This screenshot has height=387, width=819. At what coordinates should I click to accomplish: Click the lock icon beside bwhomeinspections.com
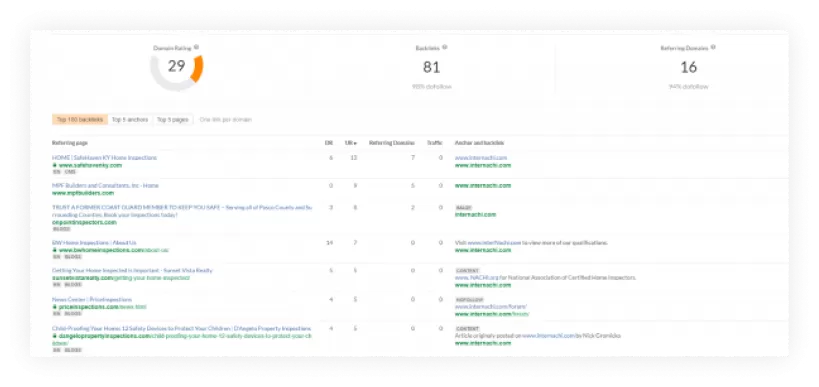[54, 250]
